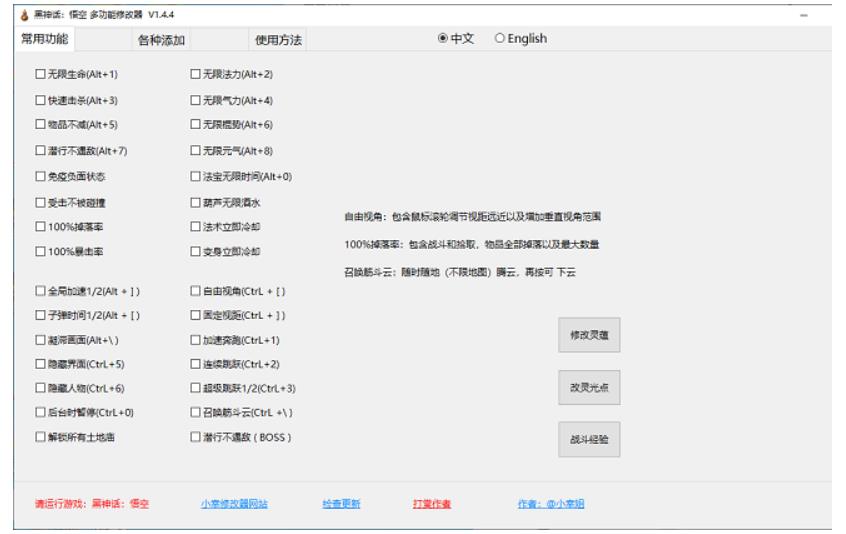Toggle 解锁所有土地庙 checkbox
The height and width of the screenshot is (534, 846).
[x=40, y=437]
